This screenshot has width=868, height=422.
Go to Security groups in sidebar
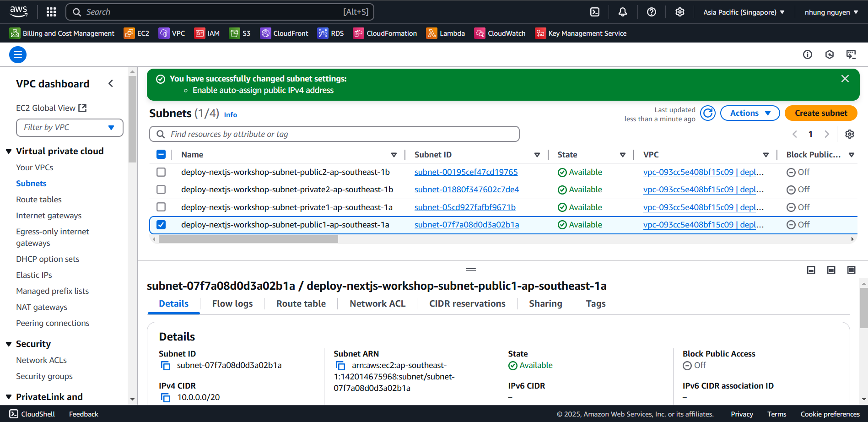click(44, 376)
